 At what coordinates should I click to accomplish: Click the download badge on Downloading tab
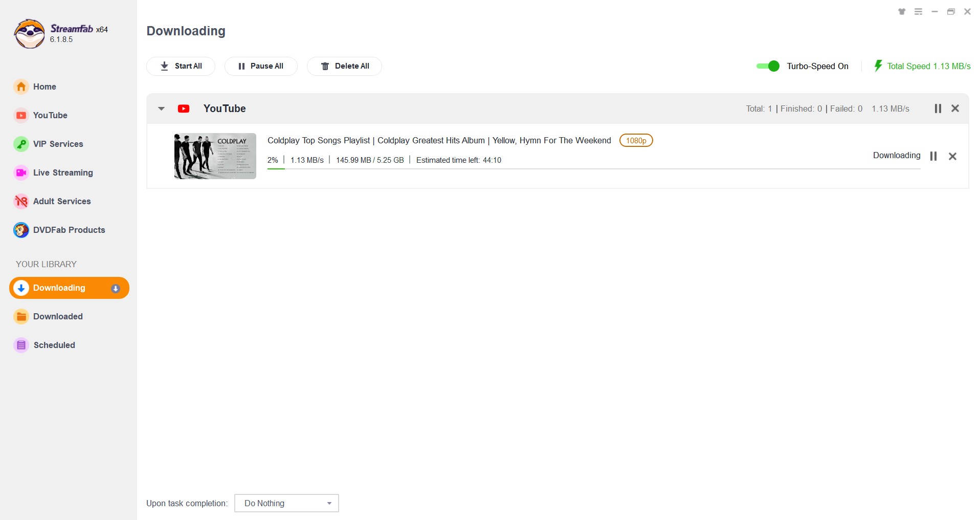click(x=116, y=289)
